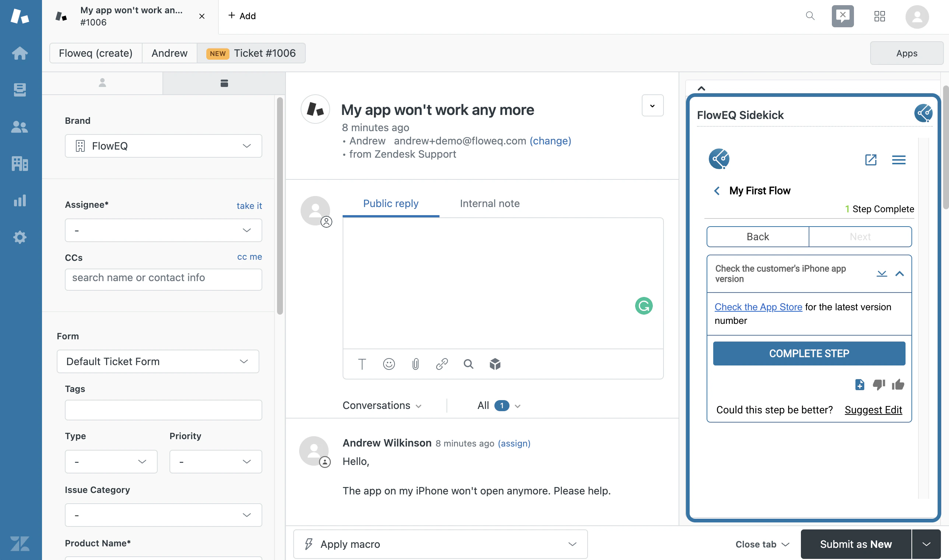The image size is (949, 560).
Task: Pop out FlowEQ Sidekick in new window
Action: (x=871, y=160)
